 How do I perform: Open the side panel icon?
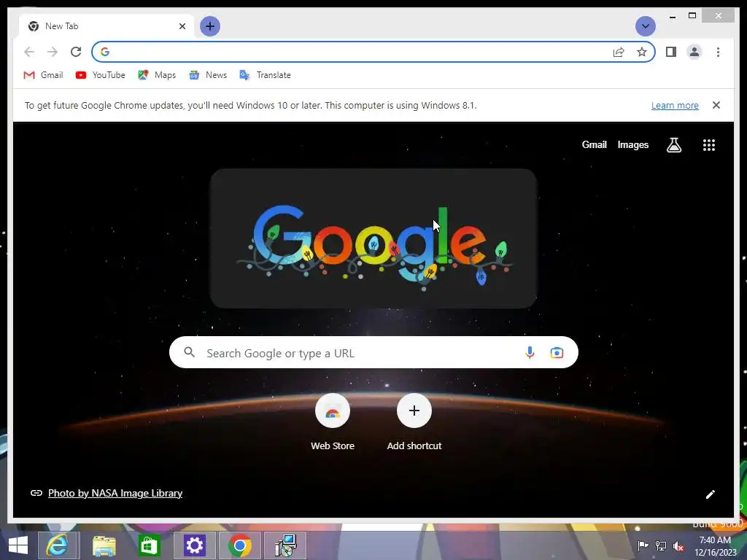click(671, 52)
